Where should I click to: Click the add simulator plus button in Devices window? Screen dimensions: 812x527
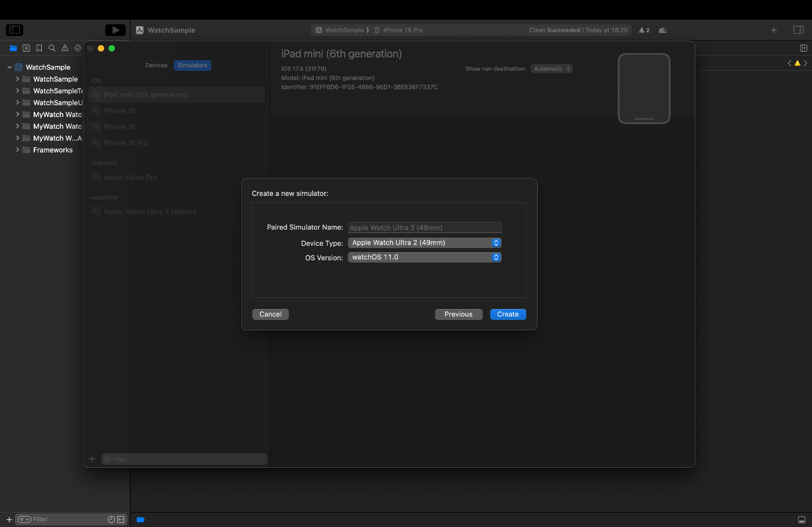[92, 459]
